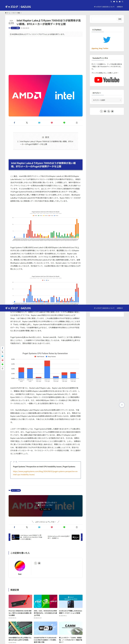
Task: Open 新しいメモリー「CAMM」規格登場 article title
Action: tap(71, 640)
